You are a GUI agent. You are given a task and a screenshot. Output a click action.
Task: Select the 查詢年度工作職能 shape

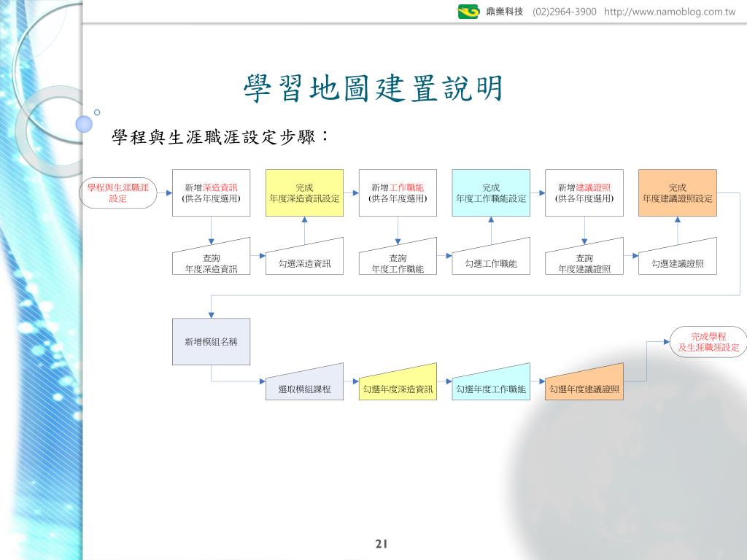[398, 260]
